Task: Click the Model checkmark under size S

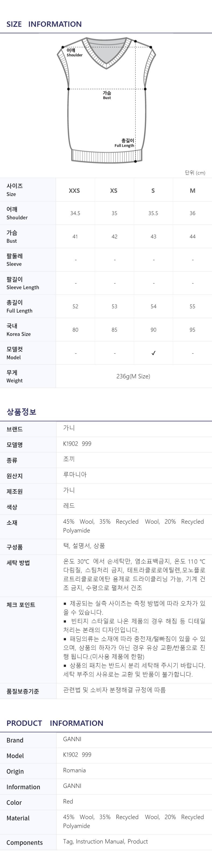Action: point(154,353)
